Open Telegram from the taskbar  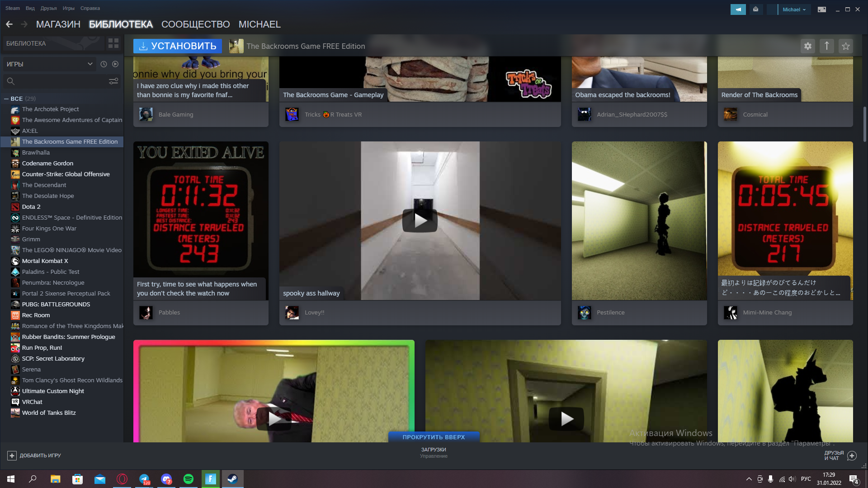point(144,479)
